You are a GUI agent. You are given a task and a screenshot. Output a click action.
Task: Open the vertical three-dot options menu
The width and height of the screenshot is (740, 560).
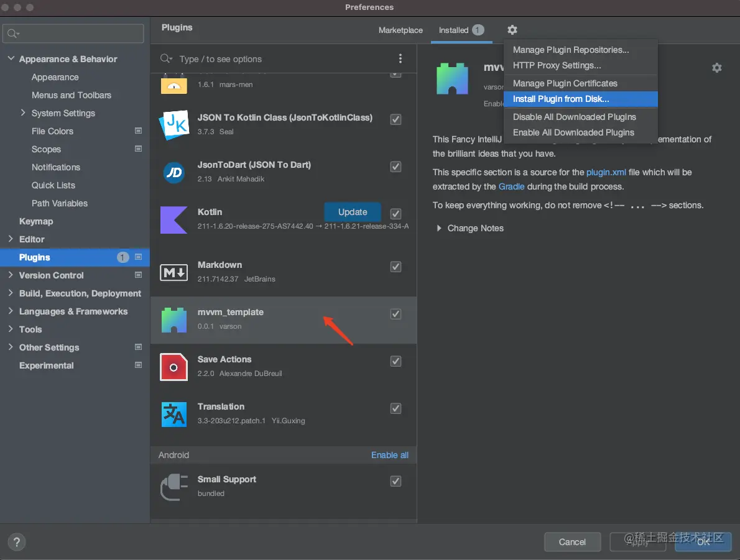(x=400, y=58)
